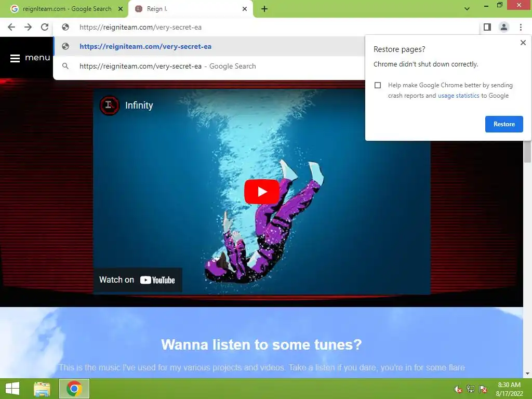Click the page vertical scrollbar thumb
The width and height of the screenshot is (532, 399).
pos(527,151)
